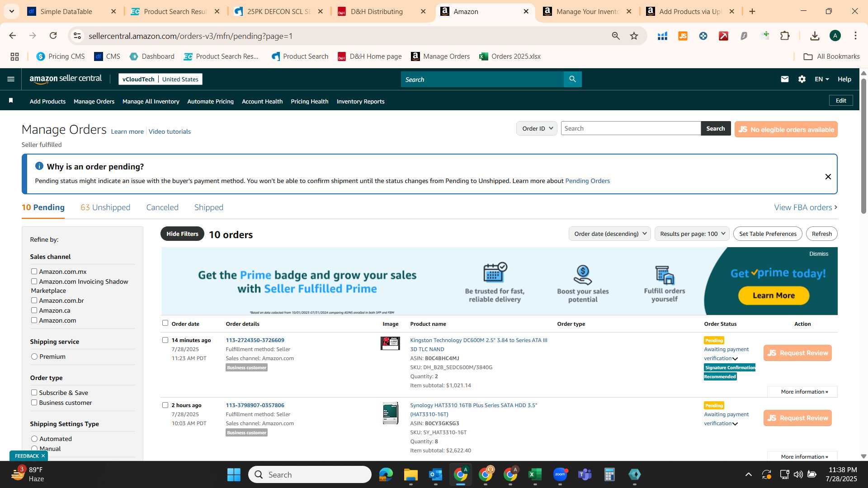The image size is (868, 488).
Task: Open the messages envelope icon
Action: point(784,79)
